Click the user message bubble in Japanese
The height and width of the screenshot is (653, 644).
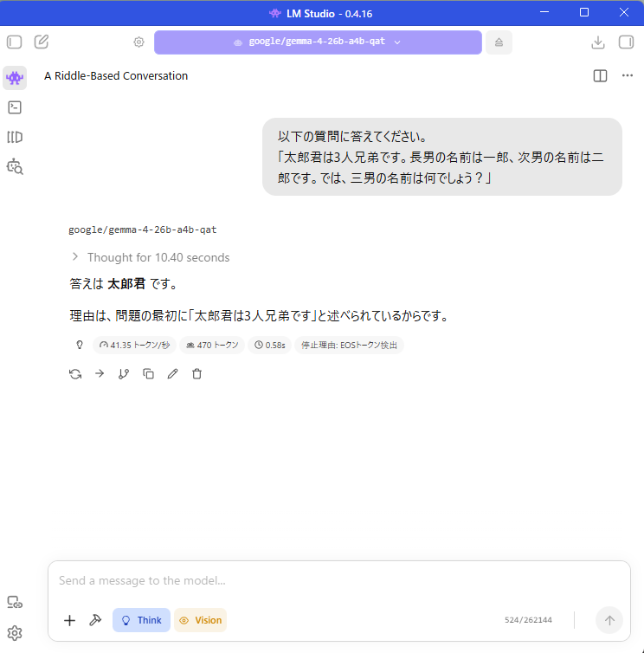442,157
